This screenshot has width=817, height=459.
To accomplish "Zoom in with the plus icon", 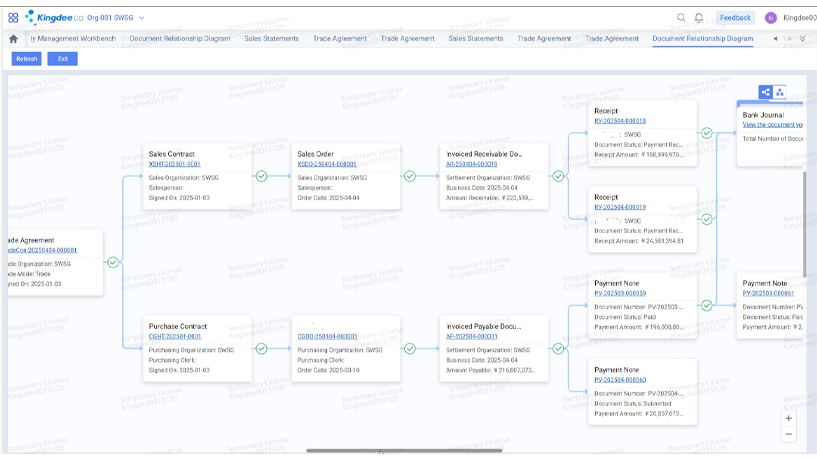I will click(x=789, y=418).
